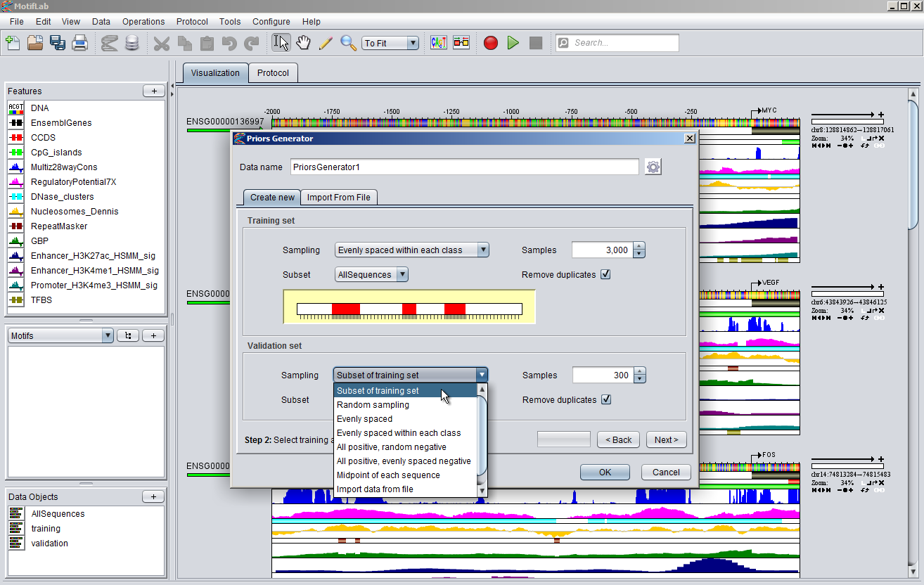Open the To Fit zoom dropdown
This screenshot has width=924, height=585.
(391, 43)
